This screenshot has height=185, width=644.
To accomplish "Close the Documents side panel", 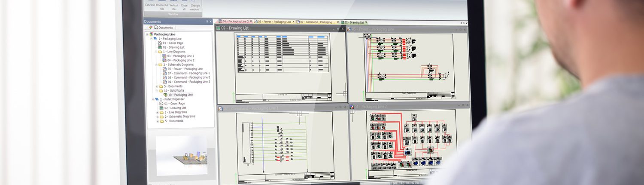I will [211, 22].
